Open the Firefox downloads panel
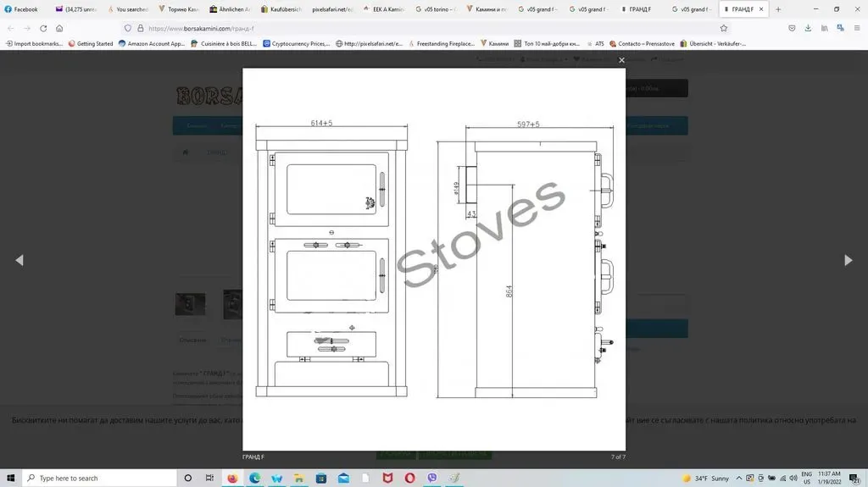Image resolution: width=868 pixels, height=487 pixels. 808,28
